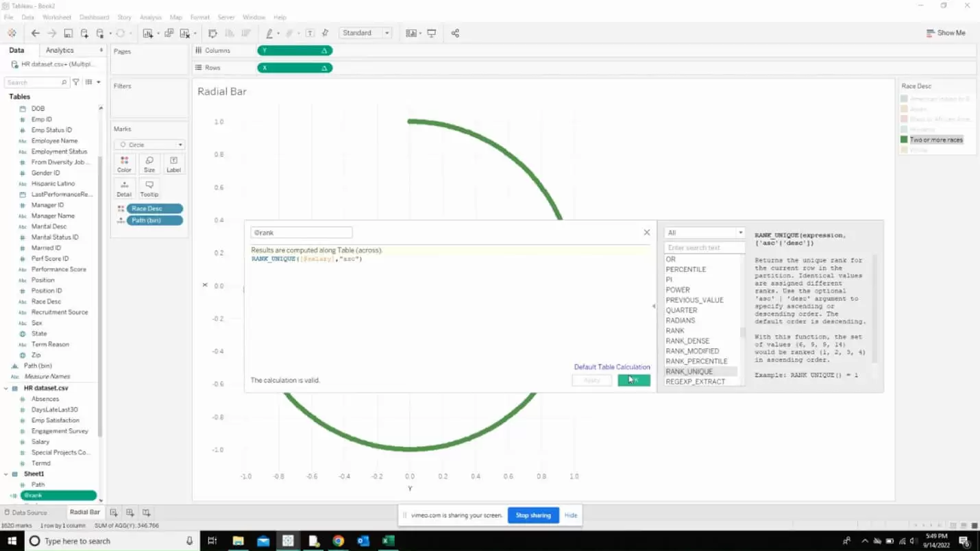The height and width of the screenshot is (551, 980).
Task: Open the Analytics pane options arrow
Action: 101,50
